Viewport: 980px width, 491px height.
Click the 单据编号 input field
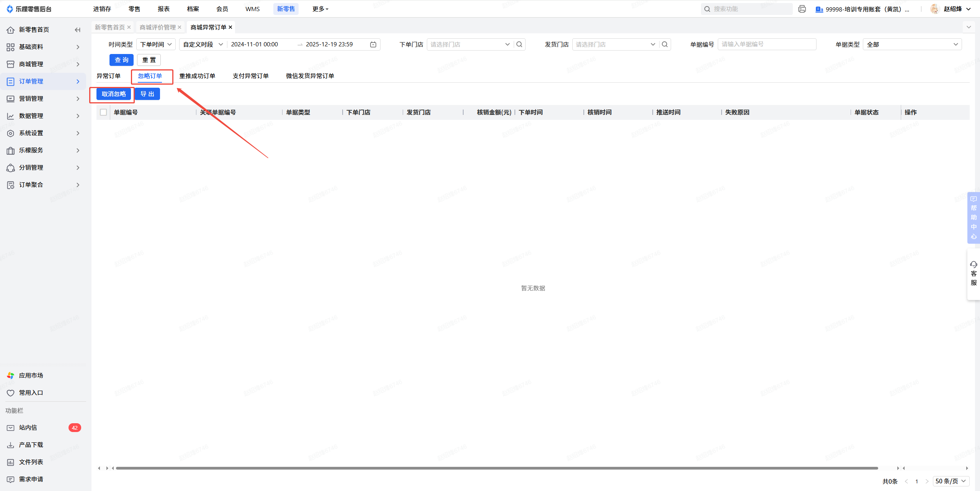767,44
